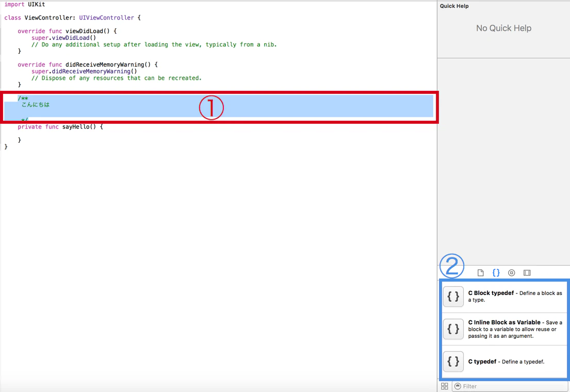Viewport: 570px width, 392px height.
Task: Focus the library Filter text field
Action: point(510,386)
